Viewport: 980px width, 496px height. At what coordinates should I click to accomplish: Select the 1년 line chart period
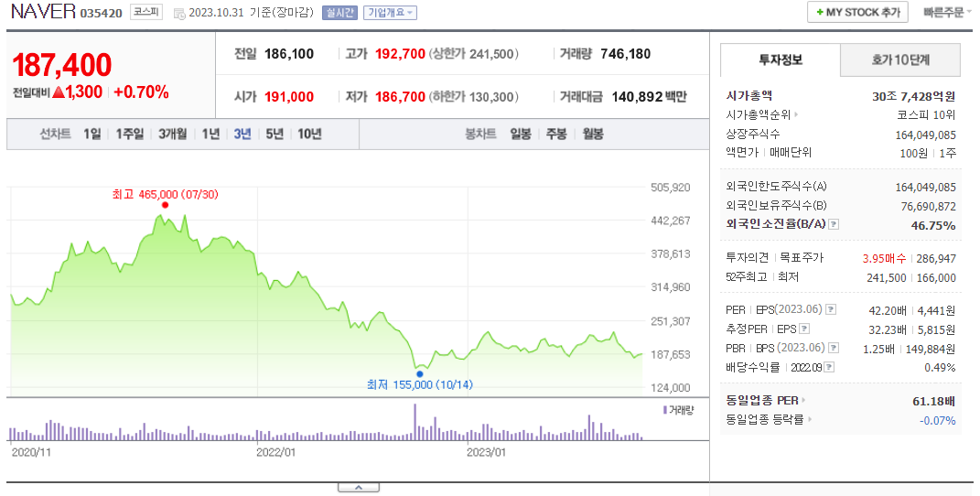pyautogui.click(x=210, y=134)
